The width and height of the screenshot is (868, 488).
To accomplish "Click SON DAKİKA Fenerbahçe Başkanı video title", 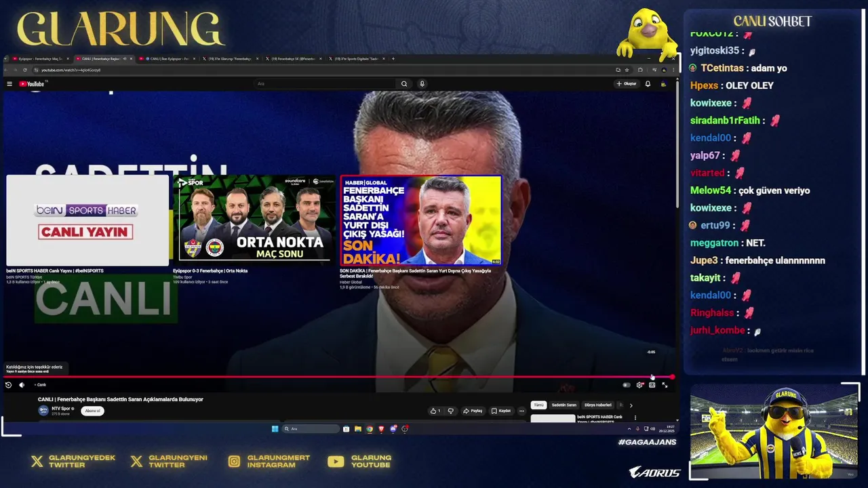I will 415,273.
